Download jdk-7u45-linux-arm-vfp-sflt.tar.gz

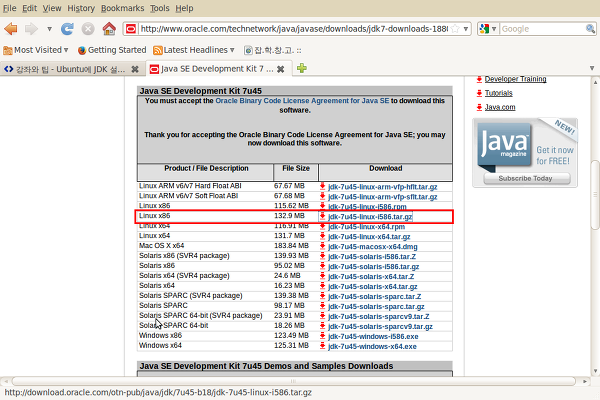click(x=383, y=197)
